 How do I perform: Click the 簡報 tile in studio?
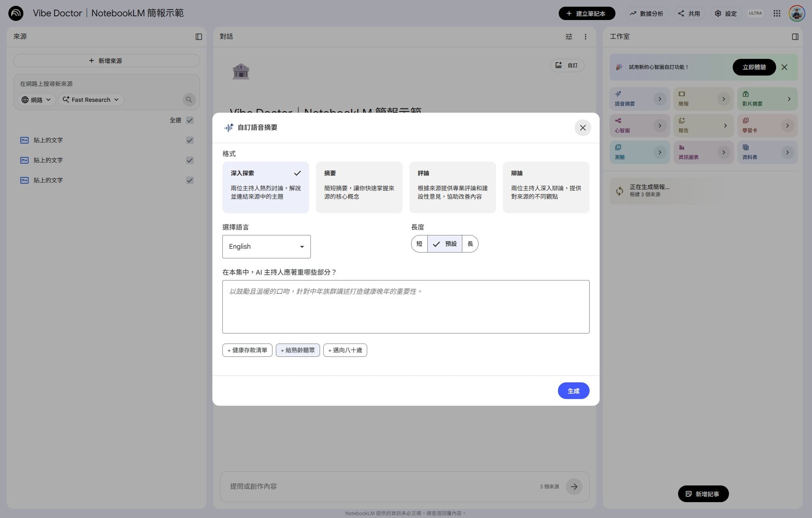(x=704, y=99)
